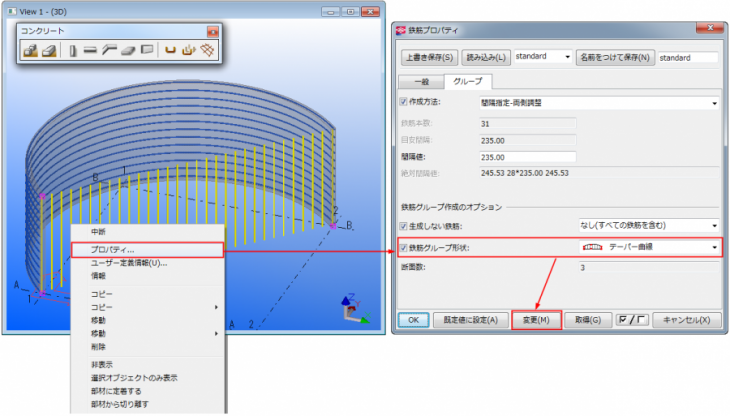This screenshot has width=730, height=416.
Task: Click the save-as name field containing standard
Action: click(x=688, y=58)
